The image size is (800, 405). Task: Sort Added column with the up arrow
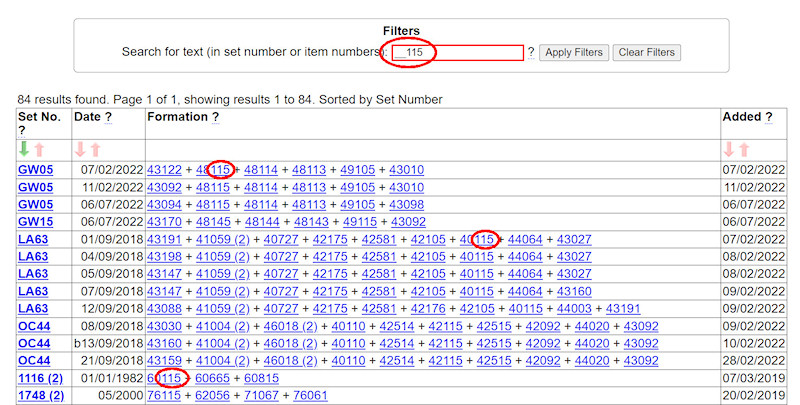coord(745,149)
